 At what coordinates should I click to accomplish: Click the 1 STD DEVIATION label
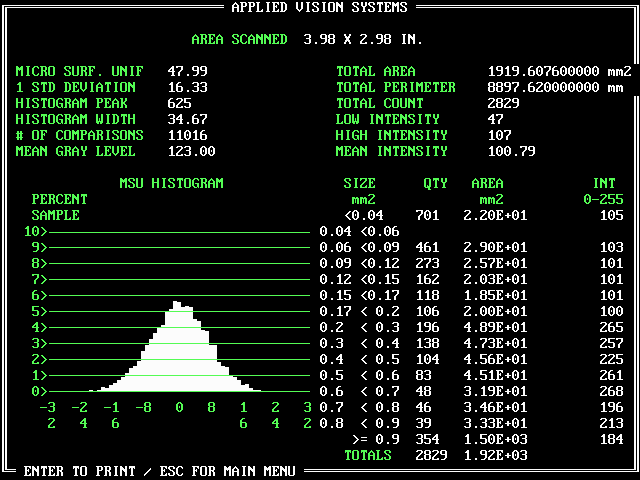click(76, 87)
